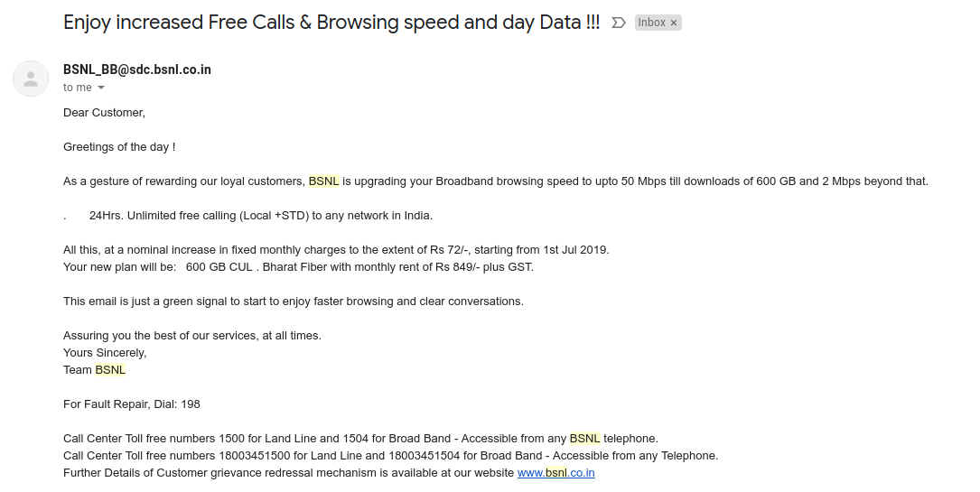Viewport: 980px width, 492px height.
Task: Click the importance marker beside the subject
Action: 618,23
